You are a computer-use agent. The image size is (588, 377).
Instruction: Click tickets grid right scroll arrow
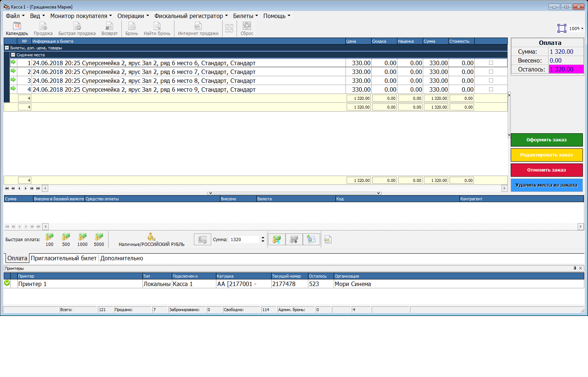[x=504, y=188]
